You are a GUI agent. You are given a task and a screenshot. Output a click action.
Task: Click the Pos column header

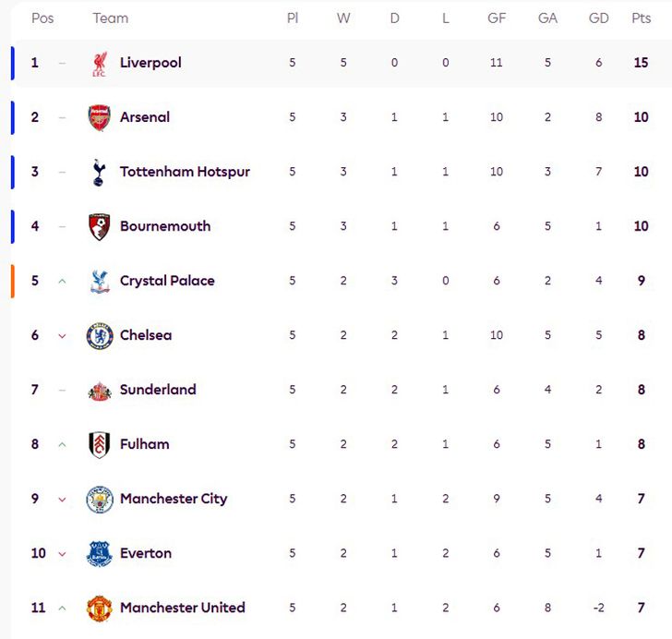click(x=42, y=18)
